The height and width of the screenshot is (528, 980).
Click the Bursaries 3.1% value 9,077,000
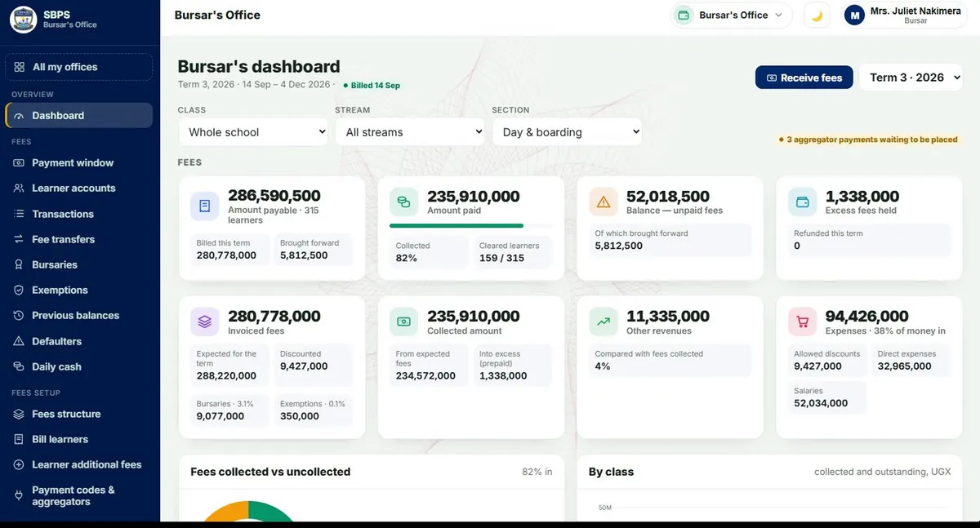pos(220,415)
